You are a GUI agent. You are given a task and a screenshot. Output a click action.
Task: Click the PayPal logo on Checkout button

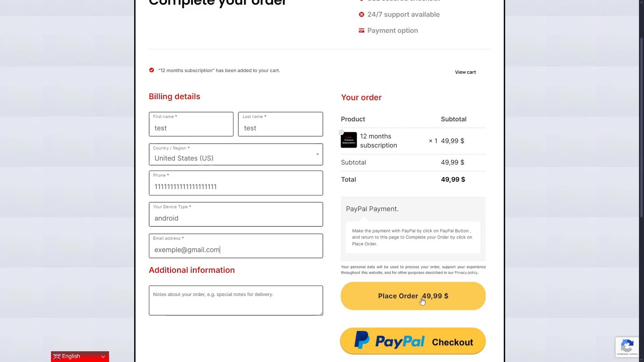[x=389, y=341]
